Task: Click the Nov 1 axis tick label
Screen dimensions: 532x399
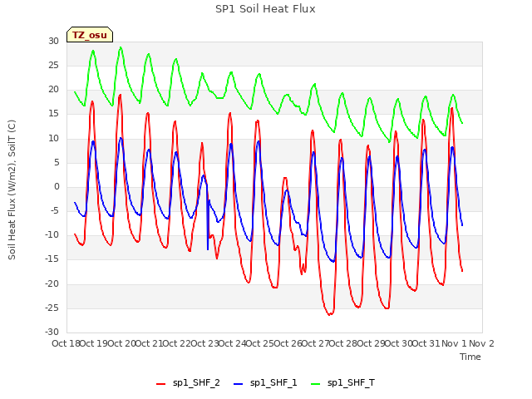Action: click(454, 343)
